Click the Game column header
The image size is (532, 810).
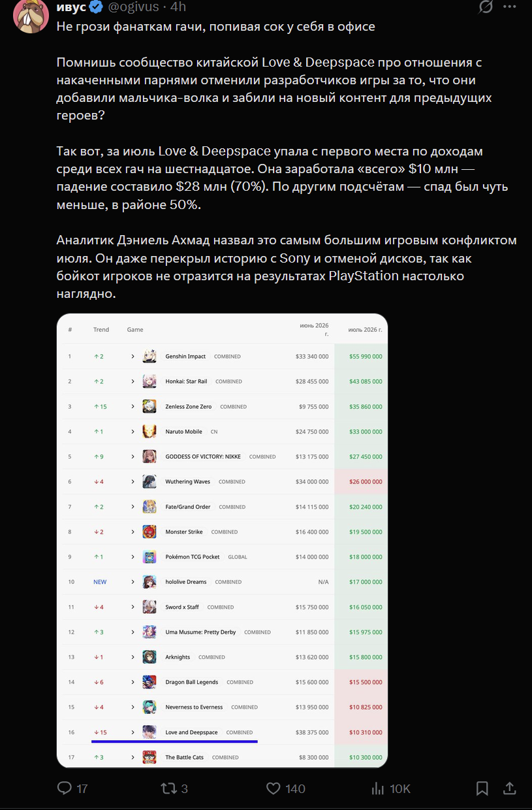(135, 330)
